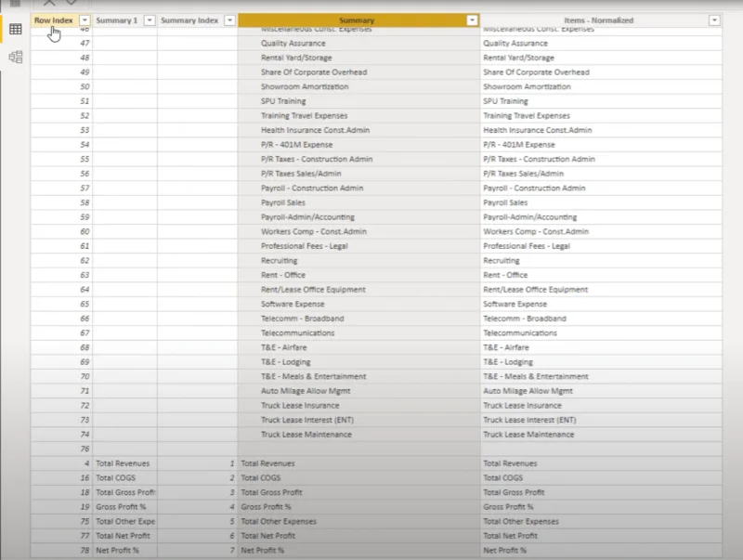Select the Summary Index column header

189,20
